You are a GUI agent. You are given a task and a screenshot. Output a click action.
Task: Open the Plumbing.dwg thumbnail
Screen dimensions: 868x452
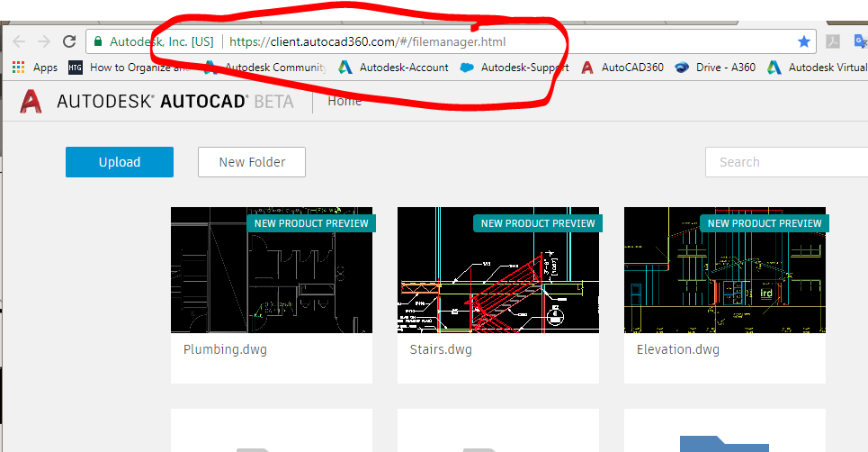272,270
